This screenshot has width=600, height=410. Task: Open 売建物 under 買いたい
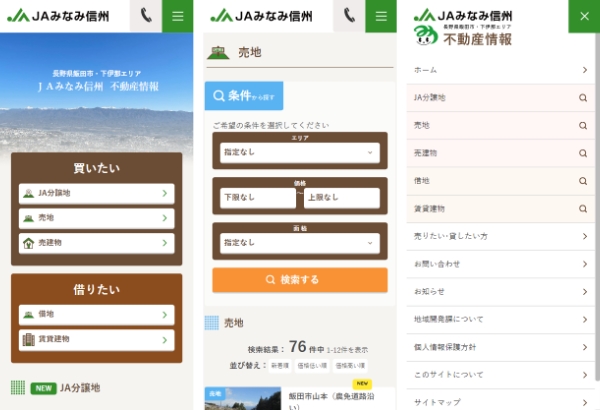(96, 243)
